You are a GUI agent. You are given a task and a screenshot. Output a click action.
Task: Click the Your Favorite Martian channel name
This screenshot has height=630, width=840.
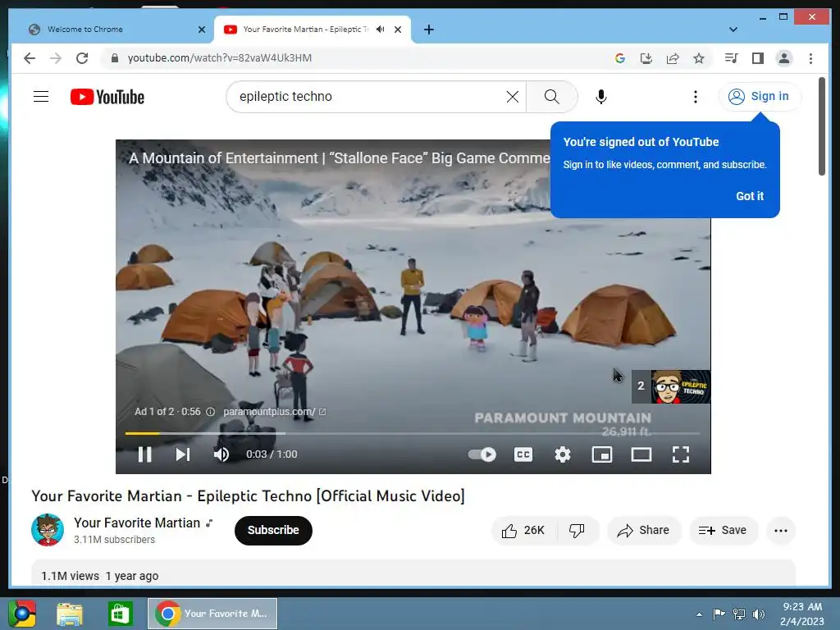click(137, 523)
